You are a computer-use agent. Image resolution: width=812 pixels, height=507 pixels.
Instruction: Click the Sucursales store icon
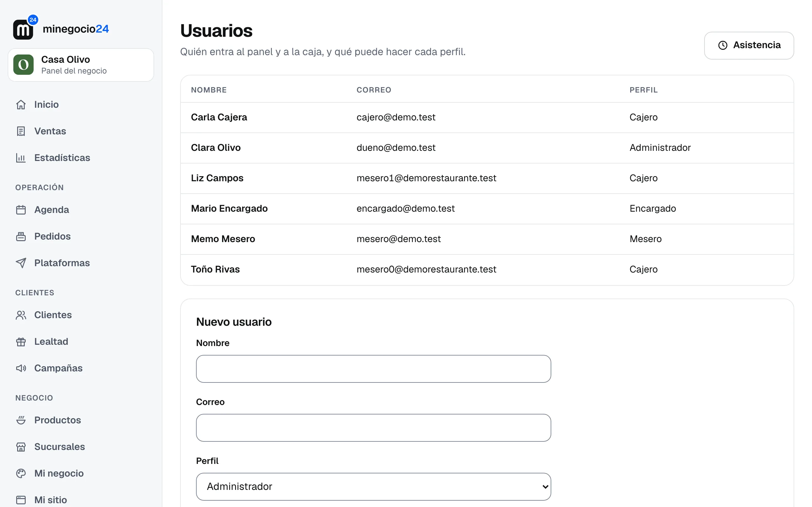point(21,447)
